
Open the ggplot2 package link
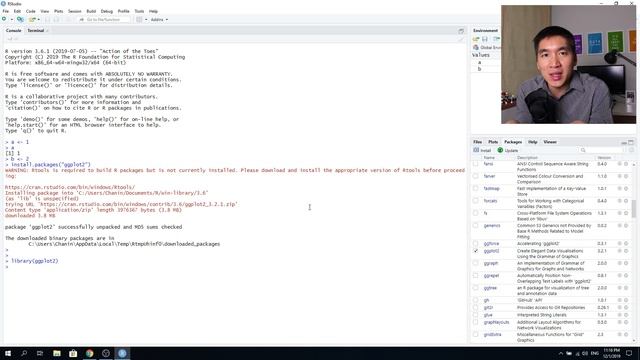pos(491,251)
